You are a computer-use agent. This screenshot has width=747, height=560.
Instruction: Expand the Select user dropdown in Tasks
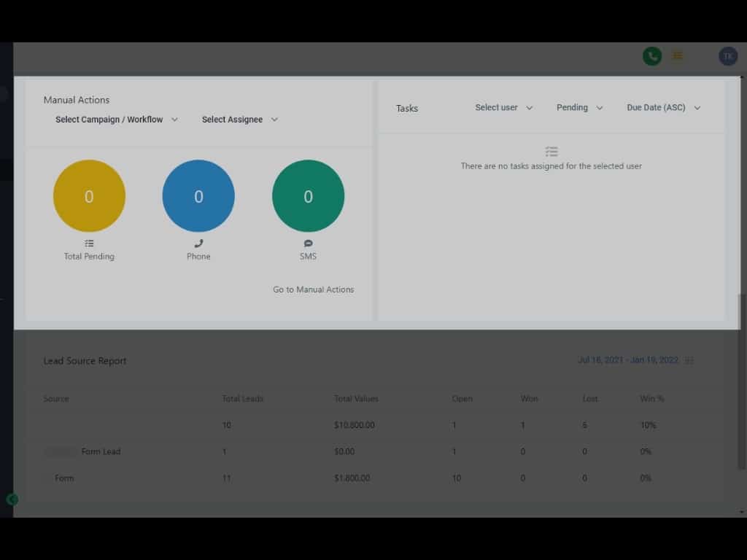pyautogui.click(x=504, y=108)
